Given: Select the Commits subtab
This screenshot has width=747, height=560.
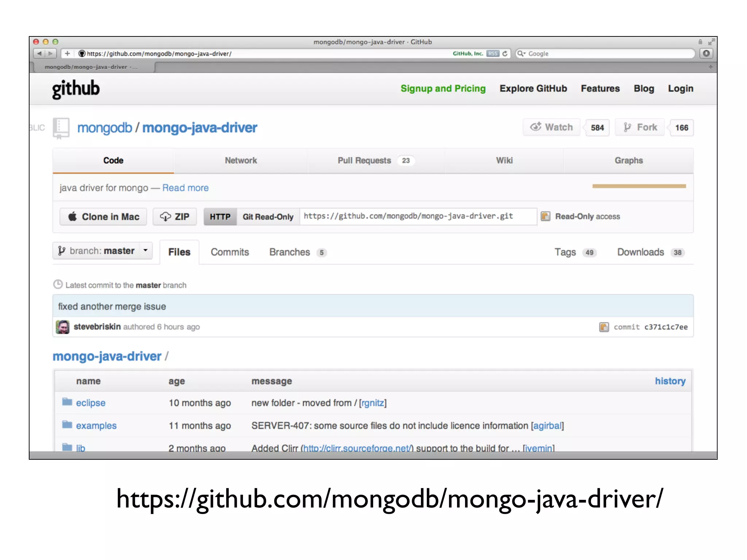Looking at the screenshot, I should pyautogui.click(x=230, y=252).
